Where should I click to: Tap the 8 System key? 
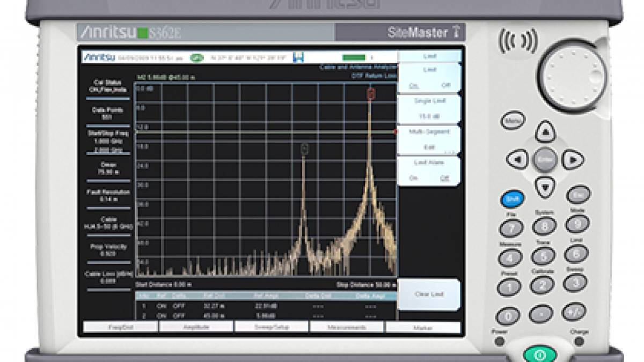pyautogui.click(x=544, y=225)
